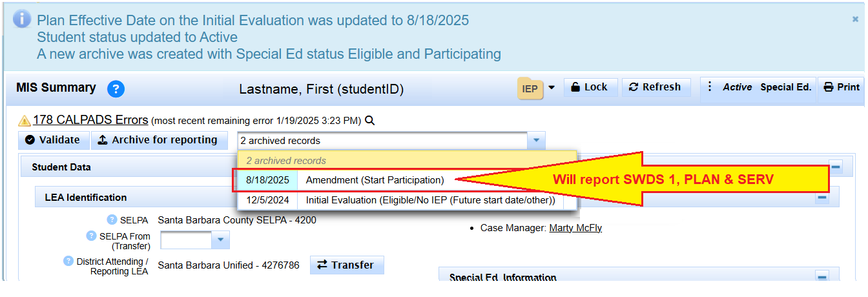Open the three-dot Active Special Ed. menu
This screenshot has width=868, height=297.
coord(710,87)
